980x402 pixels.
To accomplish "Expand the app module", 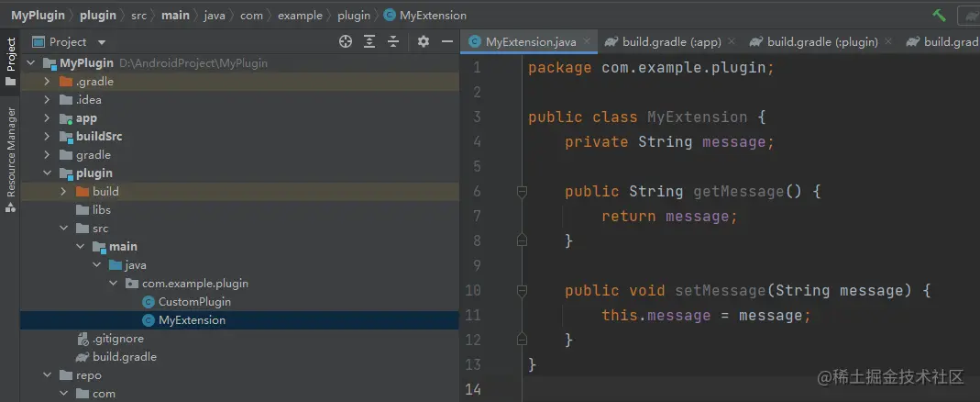I will (x=47, y=118).
